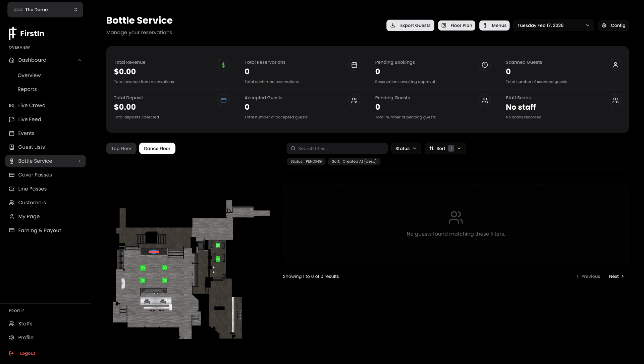Image resolution: width=644 pixels, height=364 pixels.
Task: Select the Live Crowd sidebar icon
Action: pyautogui.click(x=12, y=105)
